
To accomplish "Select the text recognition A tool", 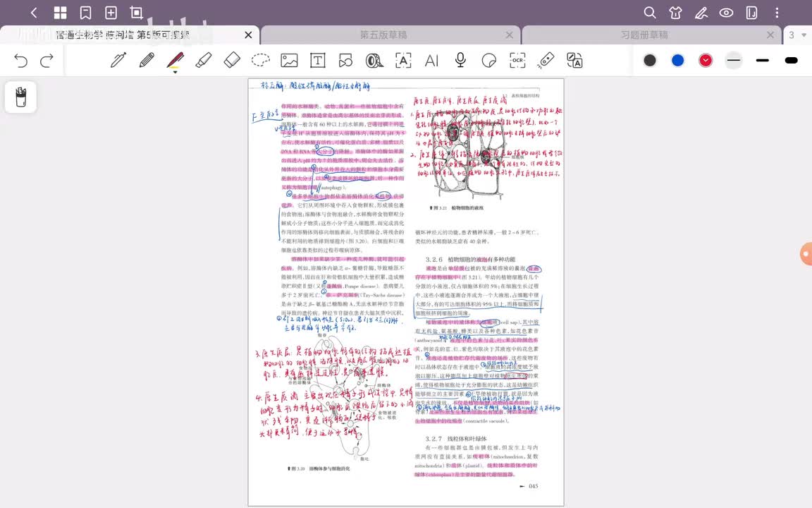I will point(403,61).
